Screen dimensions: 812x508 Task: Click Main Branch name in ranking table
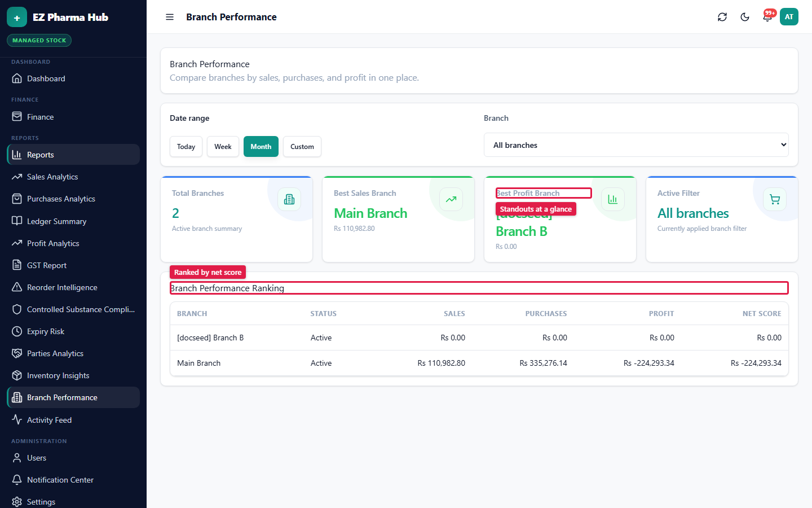point(198,363)
